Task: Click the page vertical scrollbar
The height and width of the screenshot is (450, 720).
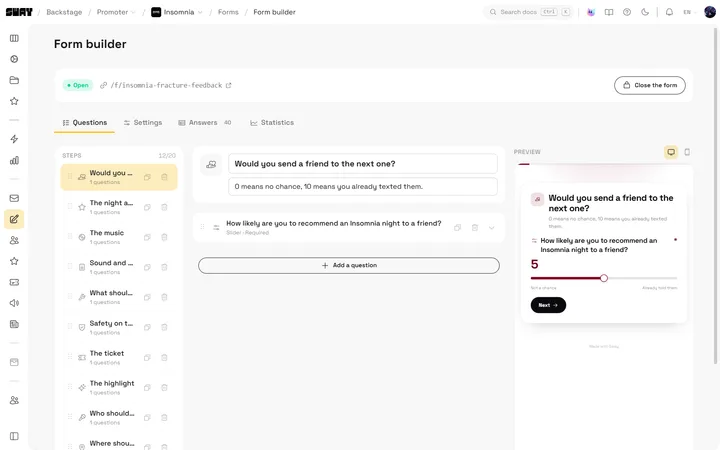Action: coord(715,195)
